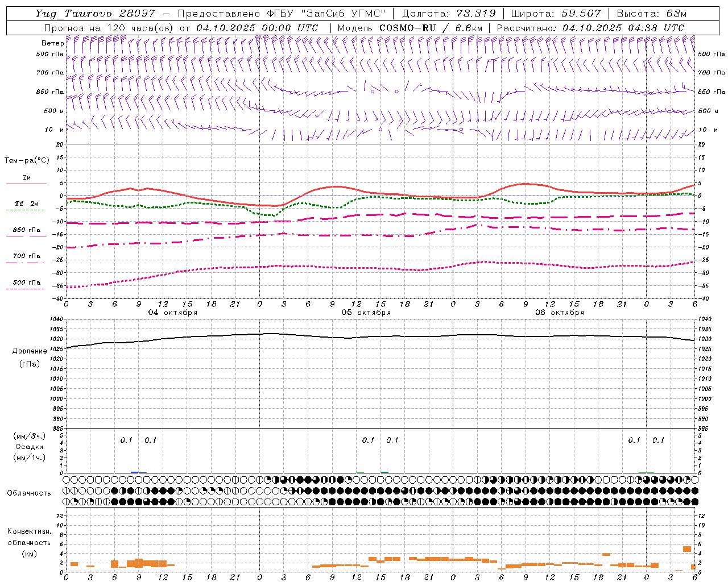Click the station height value 63м

tap(676, 14)
